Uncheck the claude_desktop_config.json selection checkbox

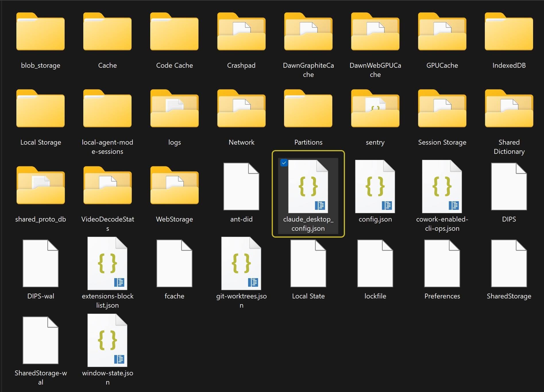(284, 163)
